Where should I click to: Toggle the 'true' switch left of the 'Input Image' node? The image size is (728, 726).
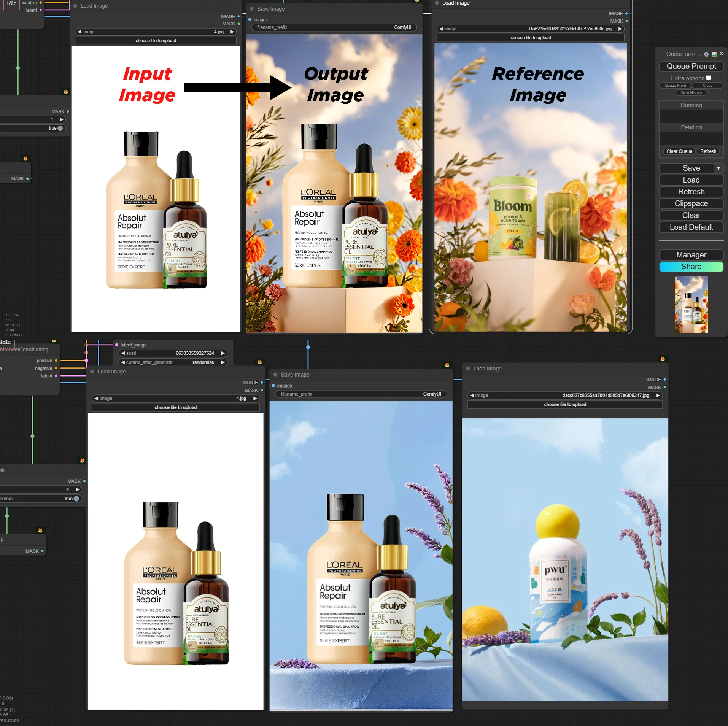[x=60, y=128]
